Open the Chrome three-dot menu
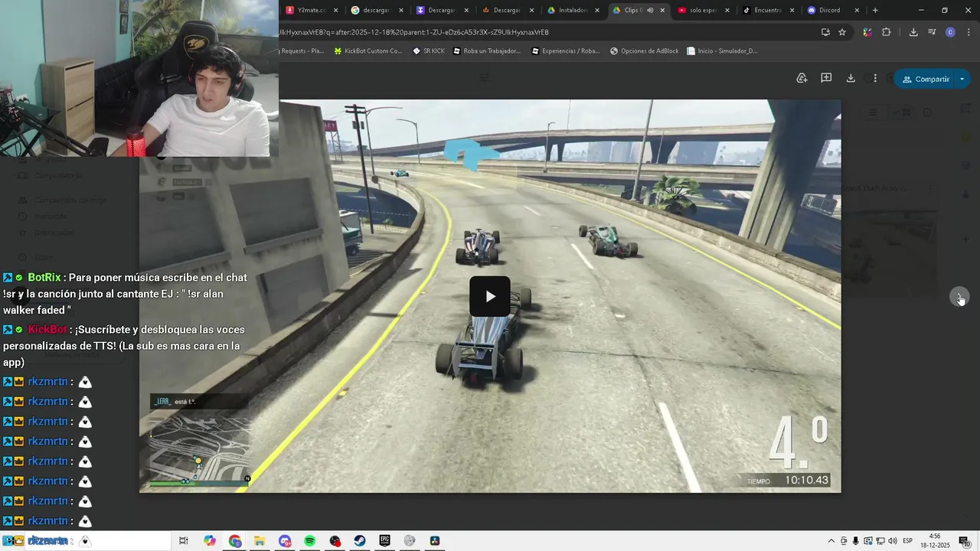 (x=969, y=32)
